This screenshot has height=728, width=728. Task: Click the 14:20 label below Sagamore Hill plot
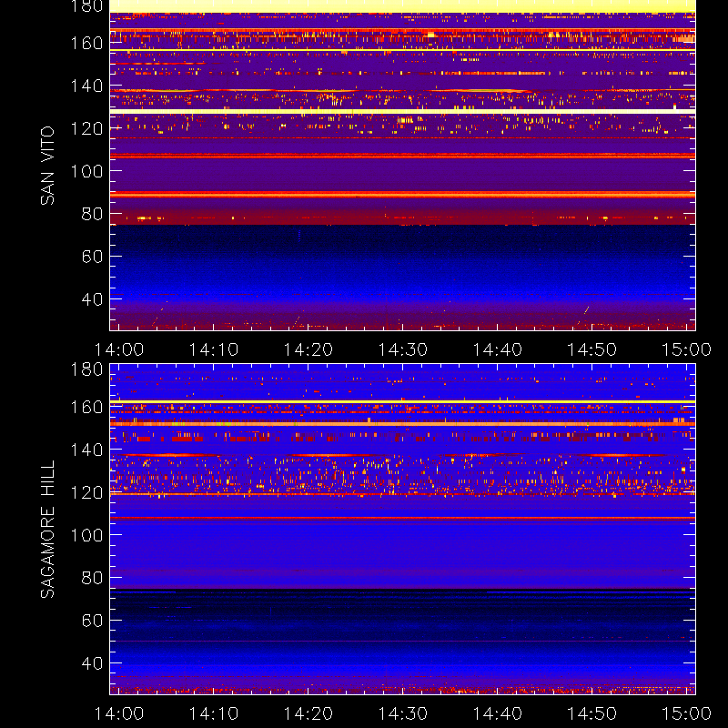308,713
